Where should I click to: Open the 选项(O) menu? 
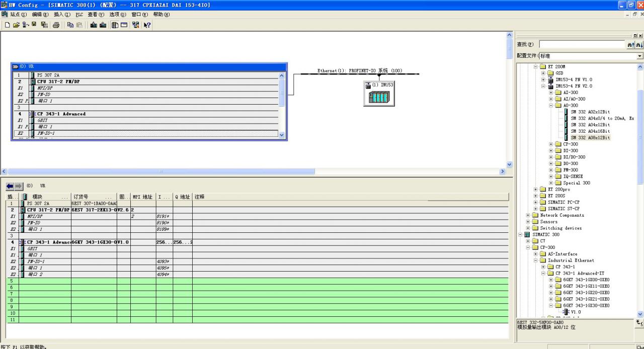tap(118, 14)
